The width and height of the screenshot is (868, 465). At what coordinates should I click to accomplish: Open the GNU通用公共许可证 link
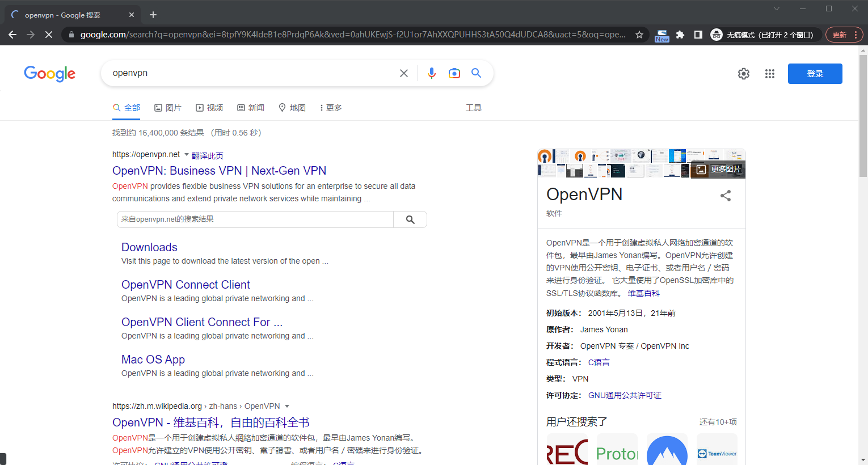[x=625, y=395]
